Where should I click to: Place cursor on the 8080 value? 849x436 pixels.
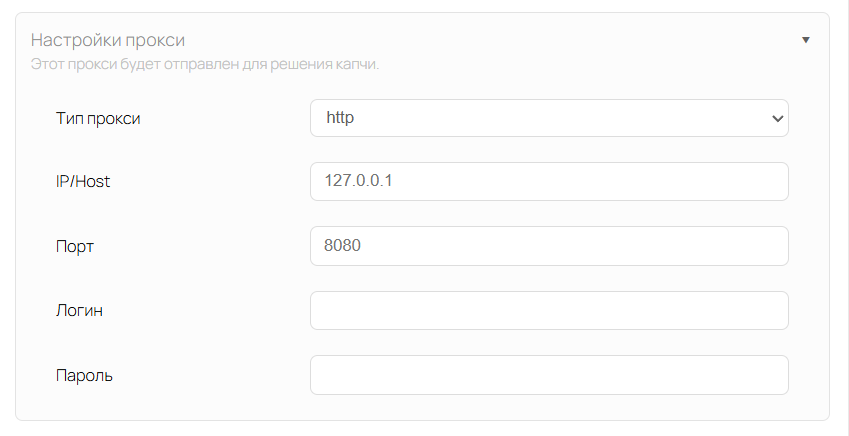coord(343,246)
